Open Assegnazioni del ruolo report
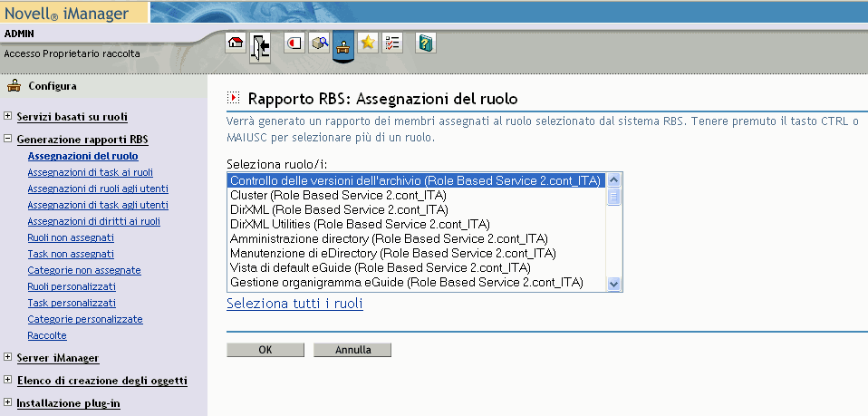 [83, 156]
